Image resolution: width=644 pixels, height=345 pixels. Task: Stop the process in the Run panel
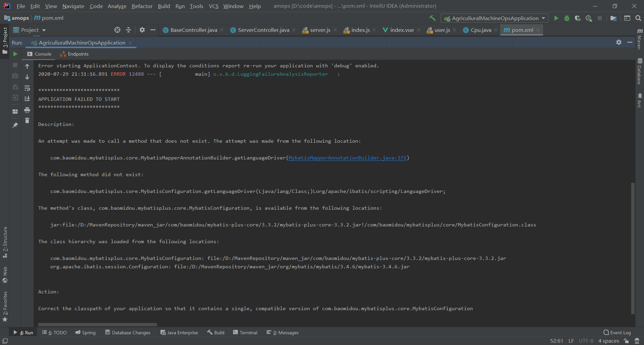point(15,65)
